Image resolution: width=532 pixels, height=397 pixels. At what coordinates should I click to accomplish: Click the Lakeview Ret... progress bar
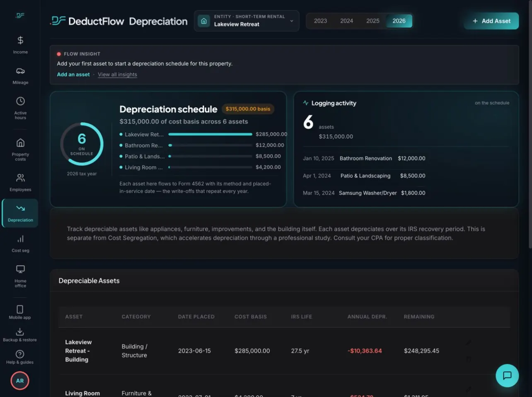pyautogui.click(x=210, y=134)
